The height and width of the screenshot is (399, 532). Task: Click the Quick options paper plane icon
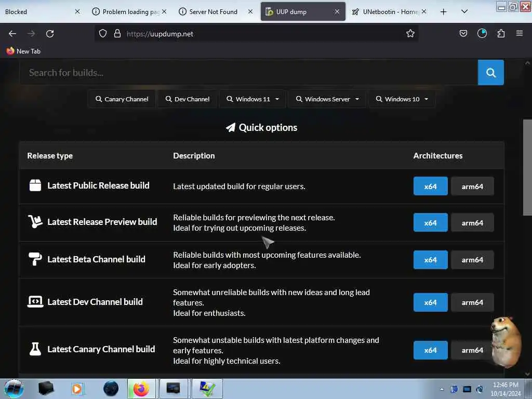[x=231, y=128]
